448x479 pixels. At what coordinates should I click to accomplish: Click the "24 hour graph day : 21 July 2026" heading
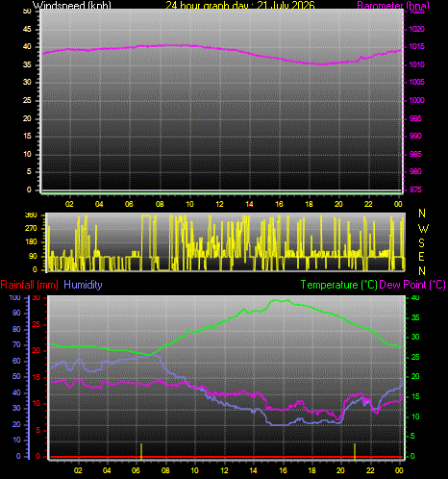pos(240,5)
